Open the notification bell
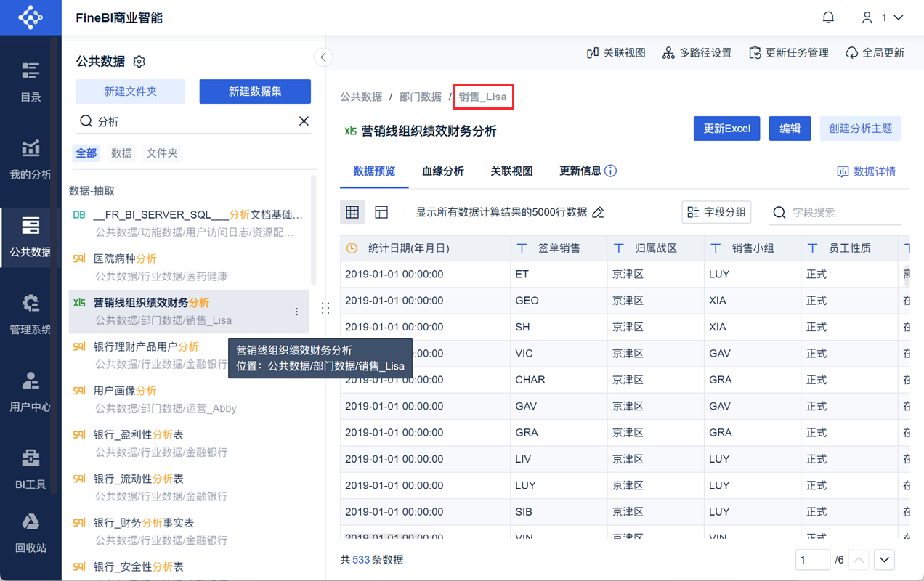The width and height of the screenshot is (924, 581). (x=828, y=17)
